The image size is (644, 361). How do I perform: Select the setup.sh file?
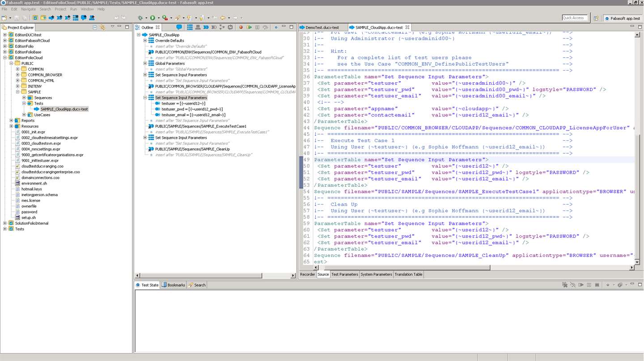pyautogui.click(x=25, y=218)
